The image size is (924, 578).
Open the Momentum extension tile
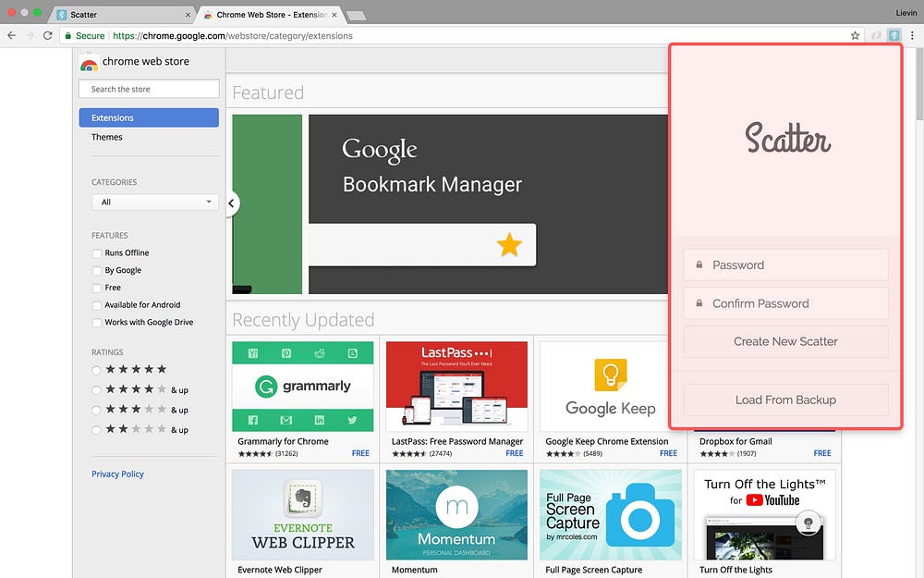coord(456,515)
